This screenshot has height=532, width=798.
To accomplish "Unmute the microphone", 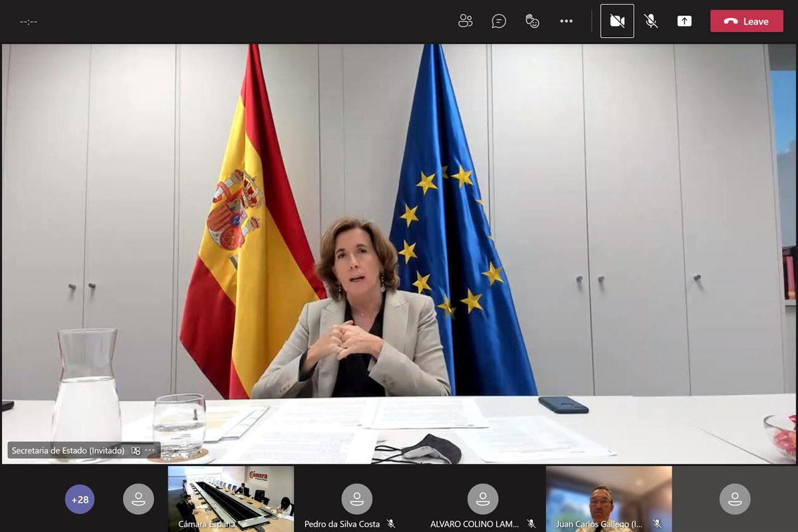I will [x=651, y=21].
